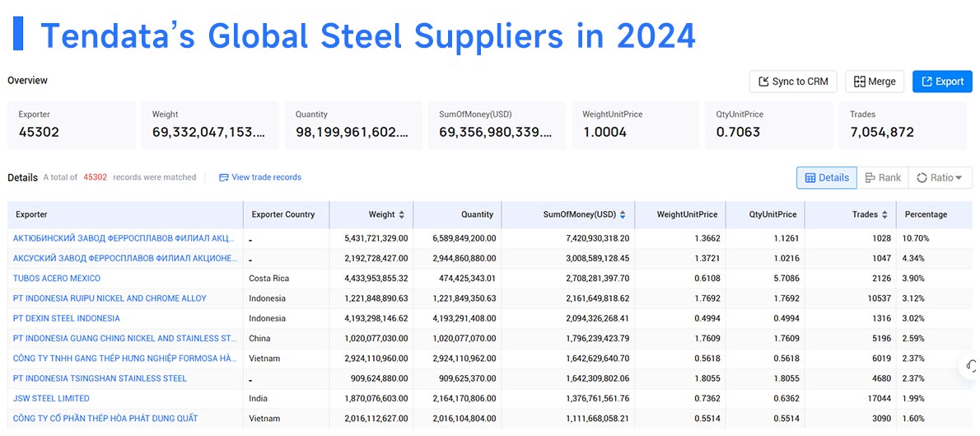Switch to the Details view tab
Screen dimensions: 980x436
tap(826, 178)
